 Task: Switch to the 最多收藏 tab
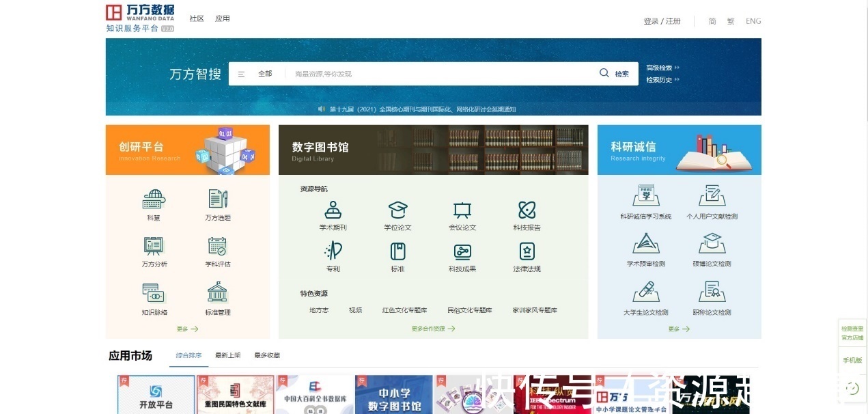tap(267, 355)
